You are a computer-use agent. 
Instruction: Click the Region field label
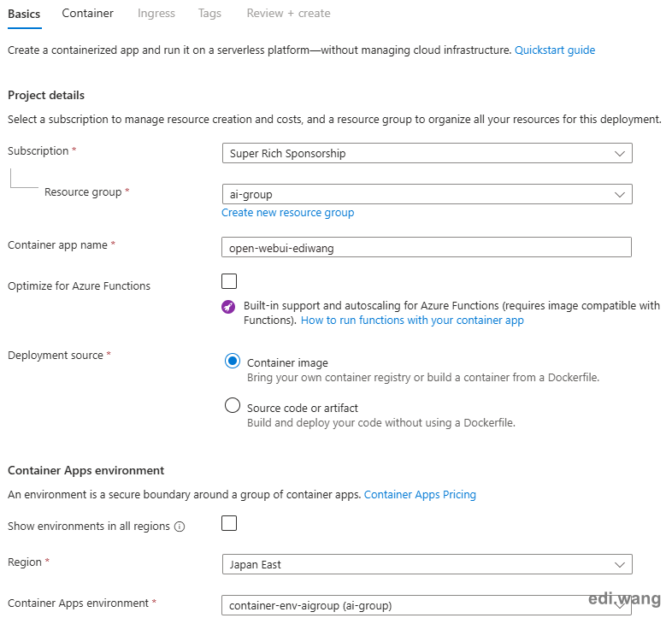tap(25, 562)
